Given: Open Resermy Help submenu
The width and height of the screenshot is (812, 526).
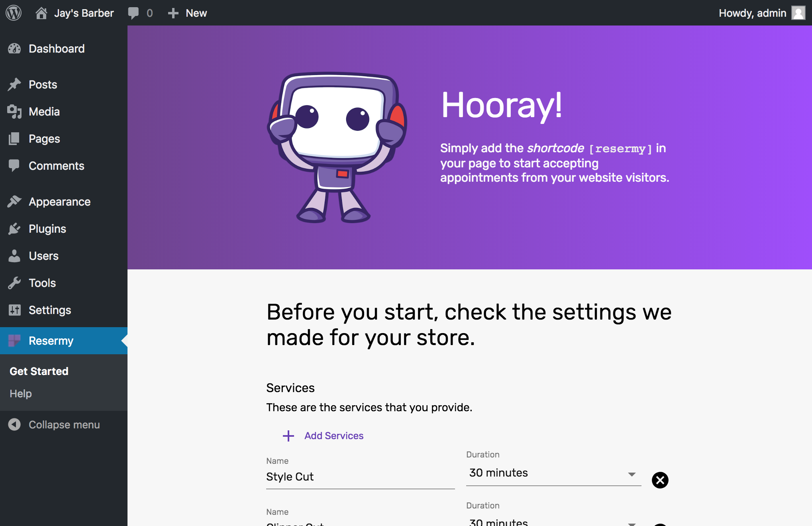Looking at the screenshot, I should pyautogui.click(x=21, y=394).
